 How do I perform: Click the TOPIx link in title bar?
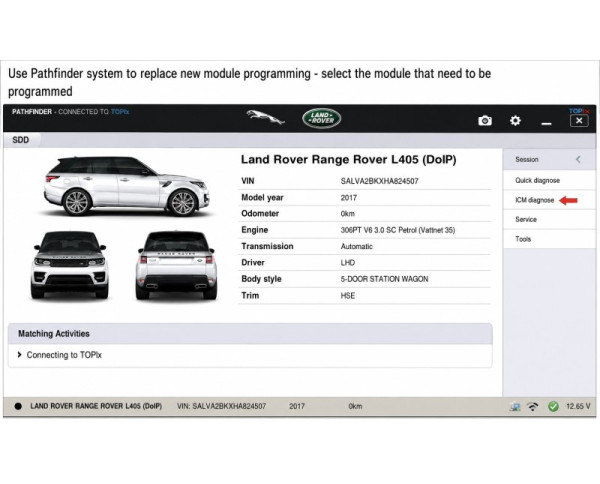[120, 112]
